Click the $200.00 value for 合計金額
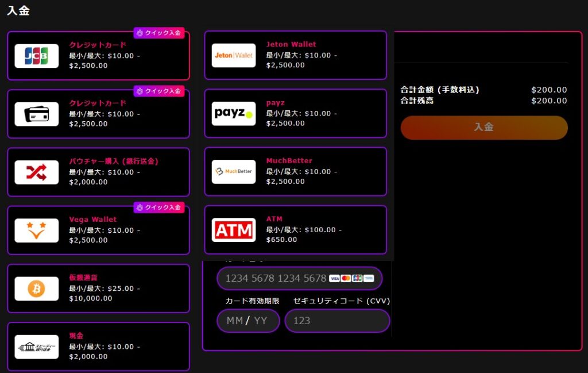The width and height of the screenshot is (588, 373). coord(549,90)
